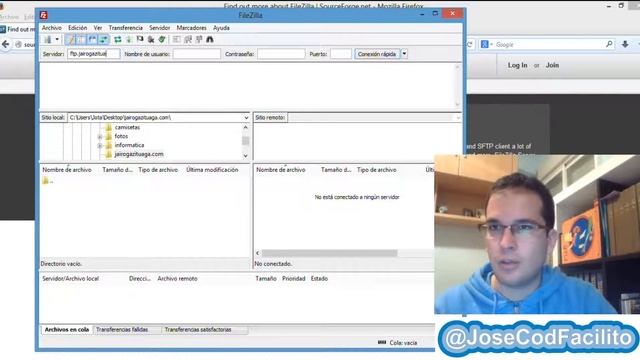
Task: Click the Sitio remoto path combo box
Action: click(374, 118)
